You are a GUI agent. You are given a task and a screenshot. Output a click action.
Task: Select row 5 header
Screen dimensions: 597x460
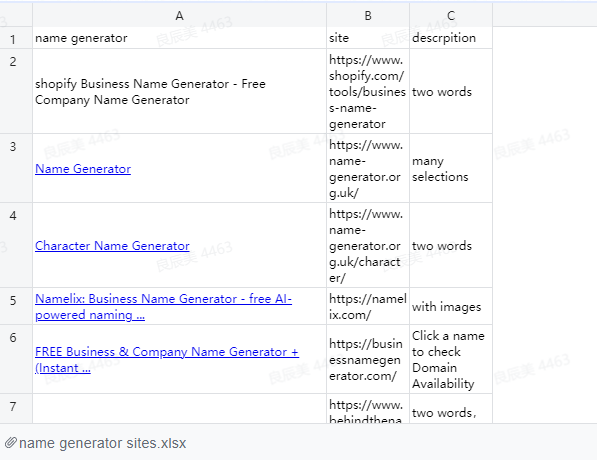point(13,306)
